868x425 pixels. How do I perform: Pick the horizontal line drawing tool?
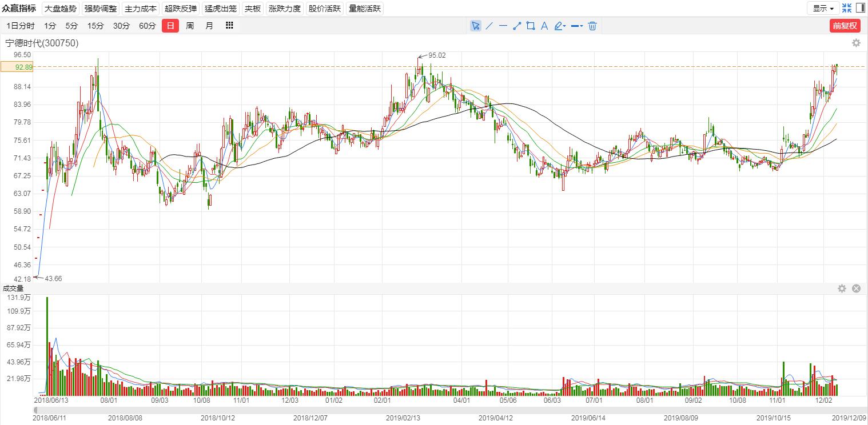[503, 26]
